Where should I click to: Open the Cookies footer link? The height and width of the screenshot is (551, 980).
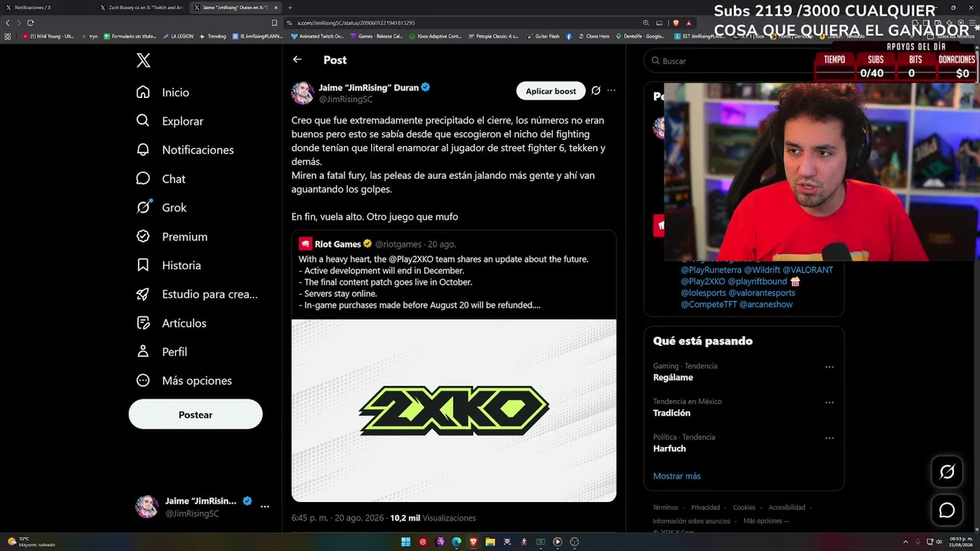click(744, 507)
